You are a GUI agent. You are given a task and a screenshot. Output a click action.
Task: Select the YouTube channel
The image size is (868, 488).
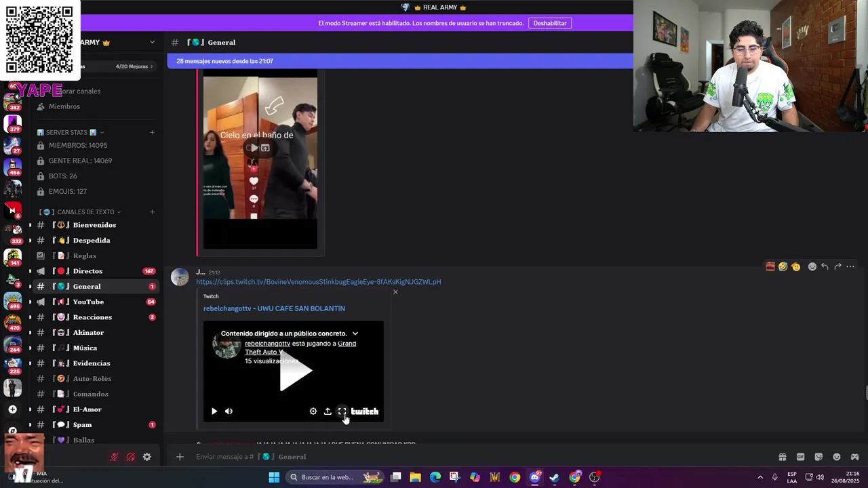pyautogui.click(x=95, y=302)
